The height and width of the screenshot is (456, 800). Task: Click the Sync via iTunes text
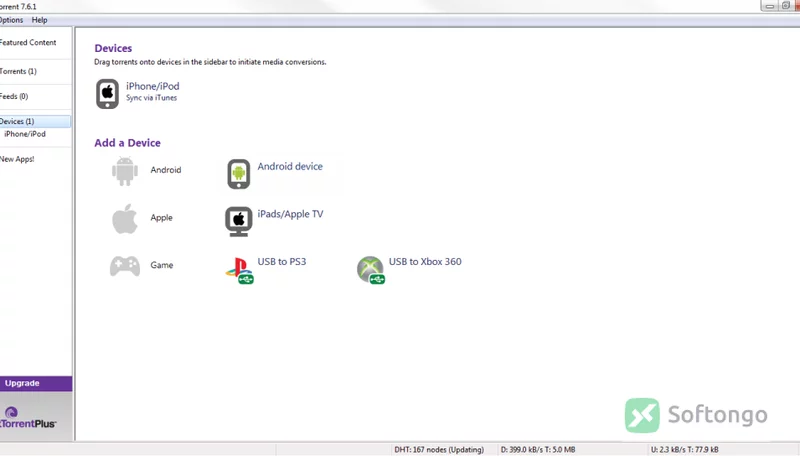point(152,98)
